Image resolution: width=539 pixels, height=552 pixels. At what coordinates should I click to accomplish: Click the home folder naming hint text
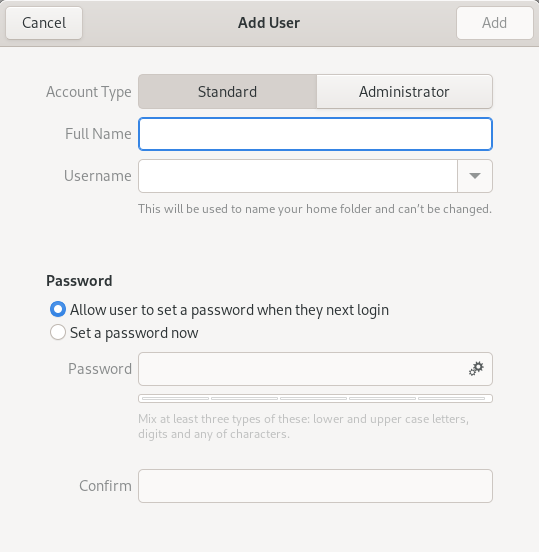coord(315,209)
